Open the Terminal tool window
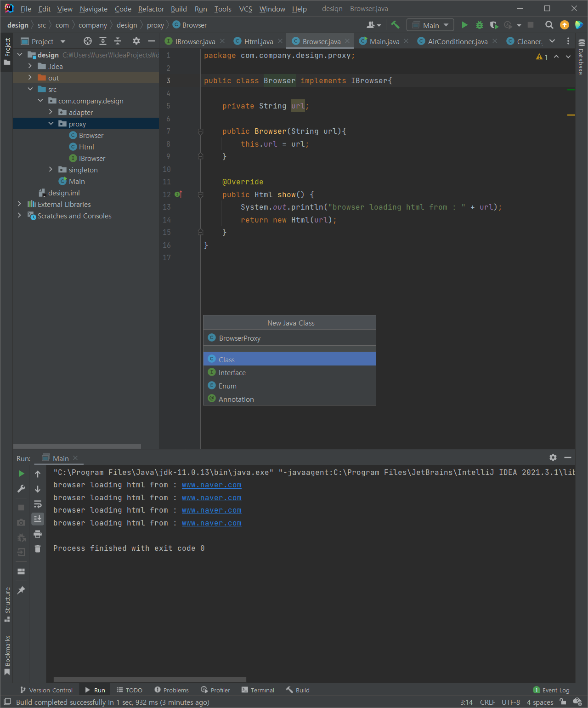588x708 pixels. [x=258, y=690]
